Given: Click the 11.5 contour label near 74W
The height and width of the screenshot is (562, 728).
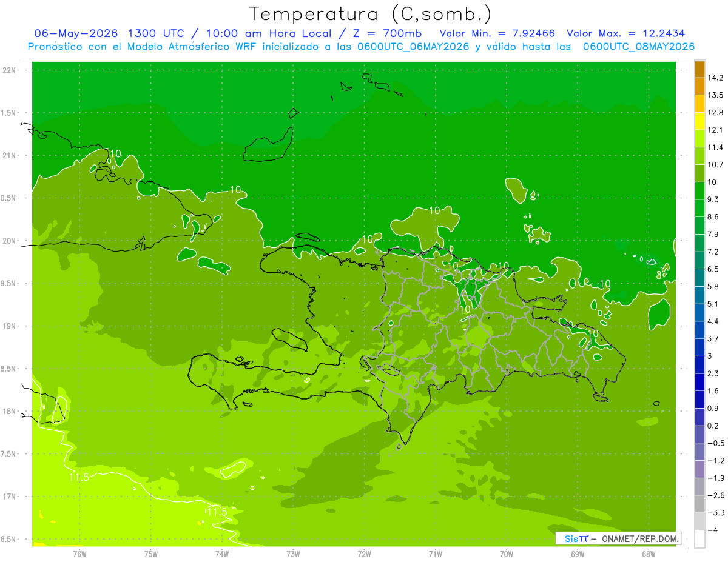Looking at the screenshot, I should point(217,512).
